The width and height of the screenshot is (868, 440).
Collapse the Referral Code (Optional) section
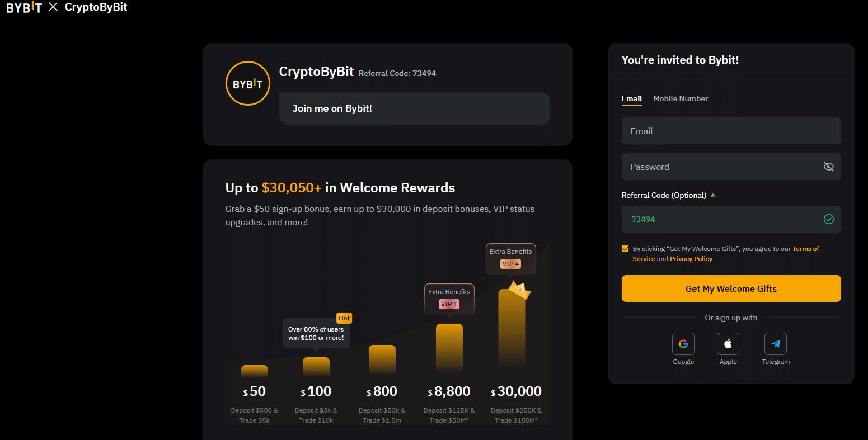click(713, 195)
